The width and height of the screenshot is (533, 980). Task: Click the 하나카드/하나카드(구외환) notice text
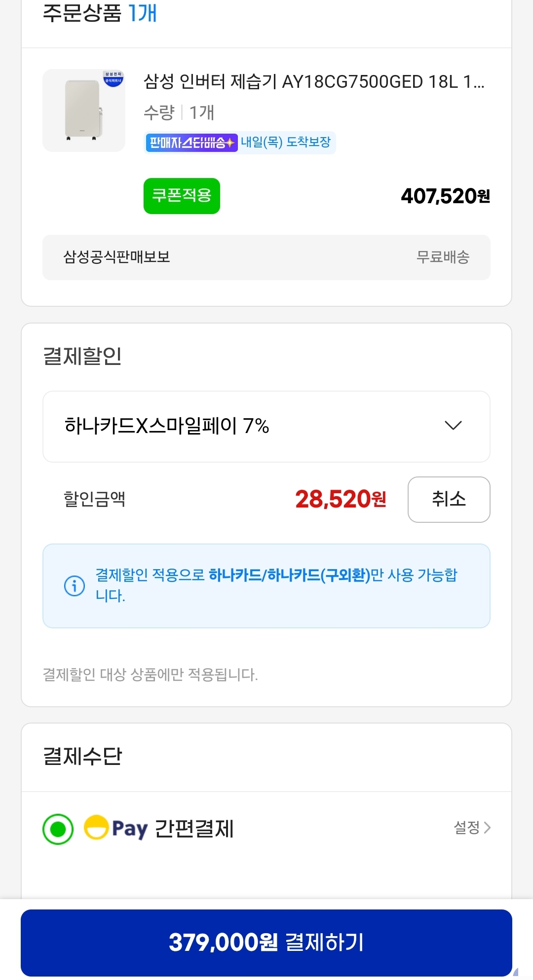click(x=289, y=575)
